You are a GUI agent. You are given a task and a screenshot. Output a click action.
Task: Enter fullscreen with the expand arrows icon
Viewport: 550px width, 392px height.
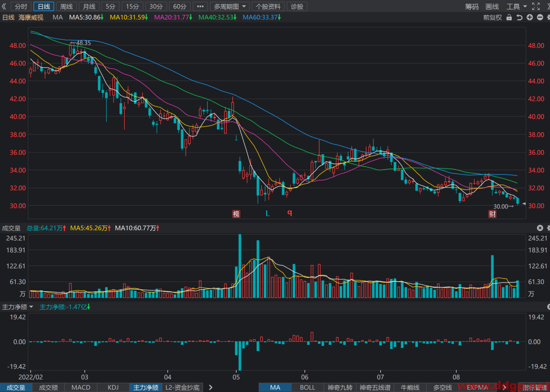[x=536, y=7]
